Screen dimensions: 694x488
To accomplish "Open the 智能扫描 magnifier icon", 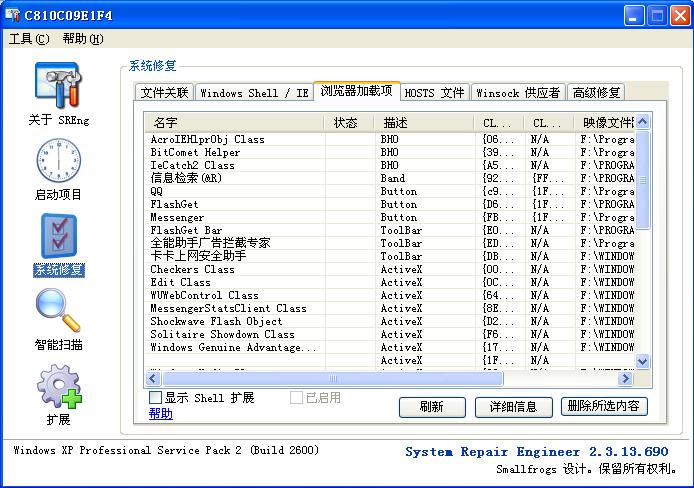I will 58,310.
